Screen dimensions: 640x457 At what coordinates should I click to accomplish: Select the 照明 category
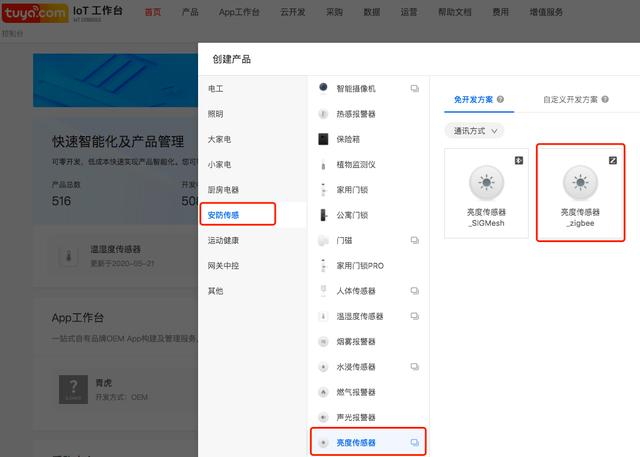(216, 114)
